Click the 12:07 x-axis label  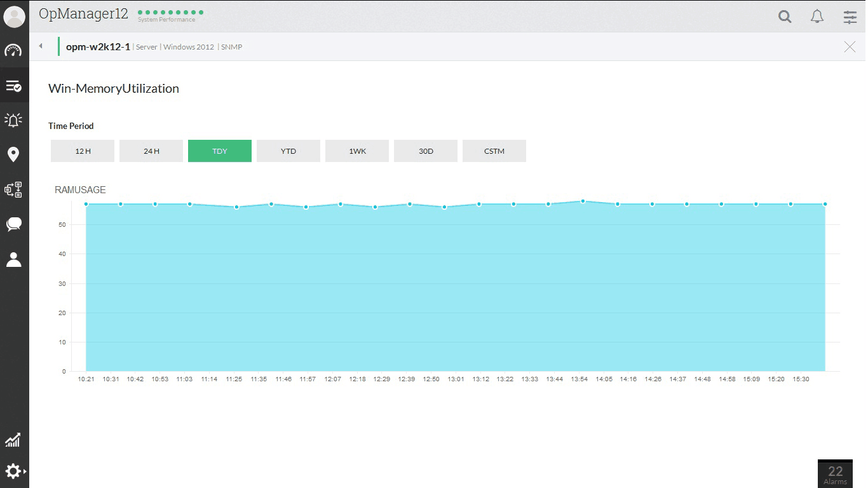(x=332, y=379)
